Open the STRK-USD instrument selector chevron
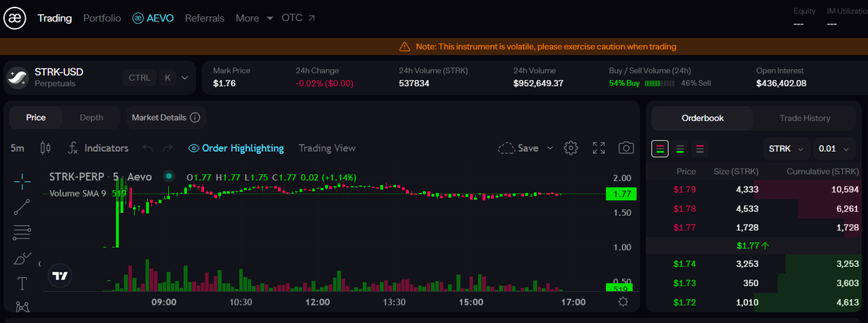This screenshot has height=323, width=868. [185, 78]
